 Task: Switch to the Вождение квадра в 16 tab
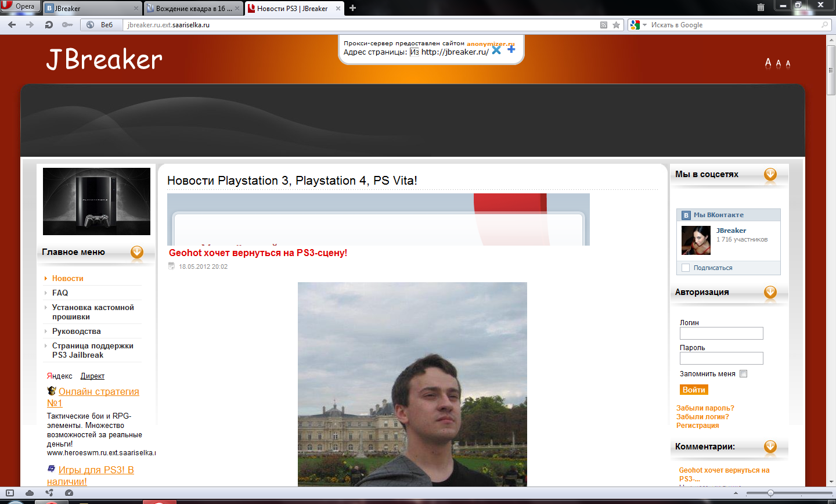click(193, 8)
